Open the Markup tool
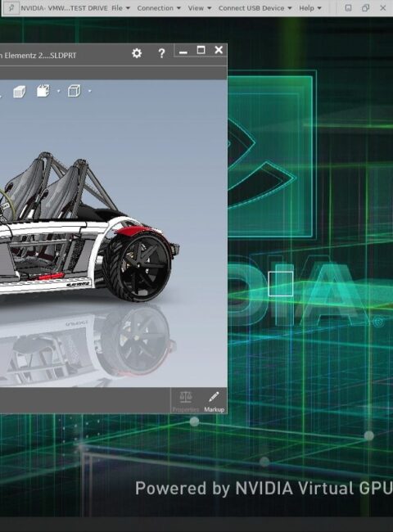 215,402
